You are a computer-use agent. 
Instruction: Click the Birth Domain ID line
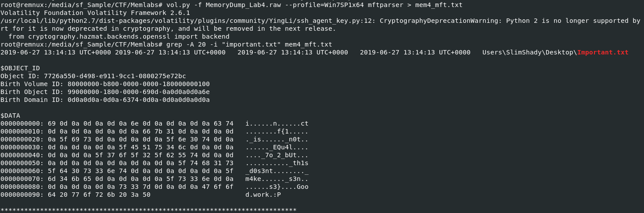pos(105,100)
